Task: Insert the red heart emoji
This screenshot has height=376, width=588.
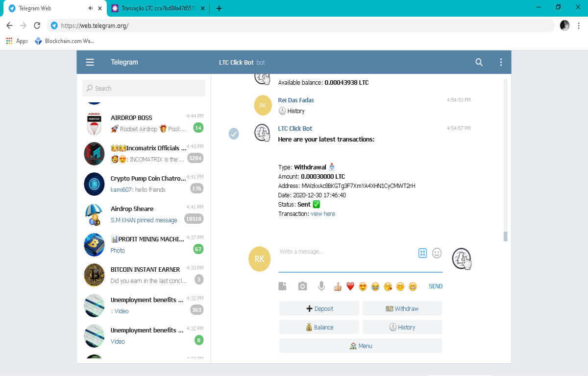Action: pyautogui.click(x=350, y=286)
